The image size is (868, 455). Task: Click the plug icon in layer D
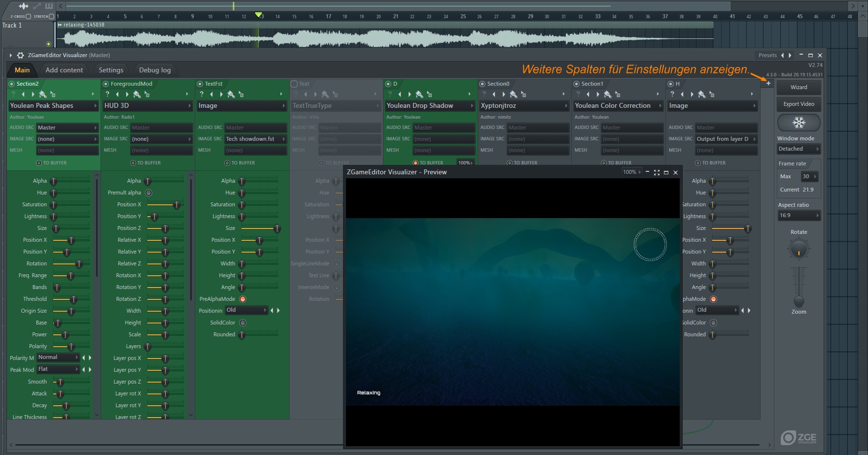(x=419, y=94)
